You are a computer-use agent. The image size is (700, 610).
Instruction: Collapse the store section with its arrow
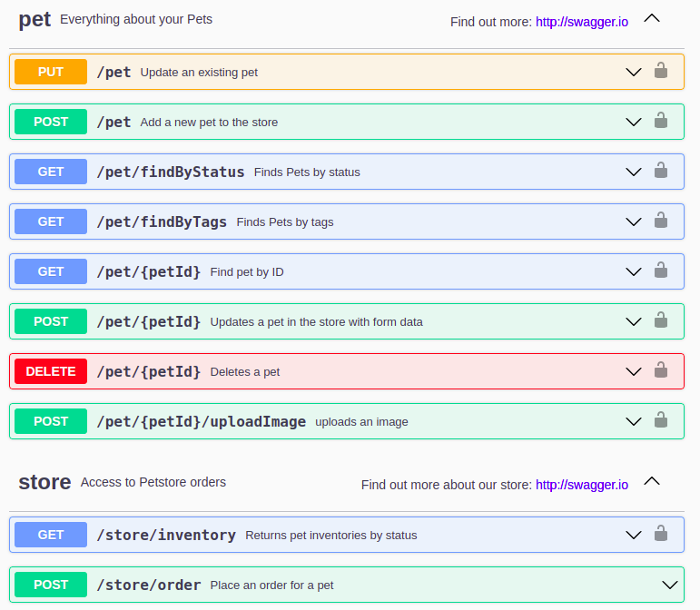tap(651, 482)
